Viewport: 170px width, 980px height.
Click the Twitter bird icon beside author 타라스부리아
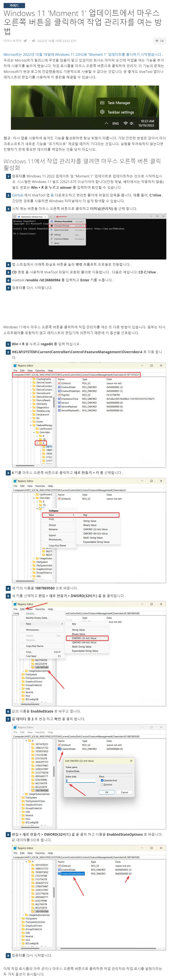pos(25,41)
